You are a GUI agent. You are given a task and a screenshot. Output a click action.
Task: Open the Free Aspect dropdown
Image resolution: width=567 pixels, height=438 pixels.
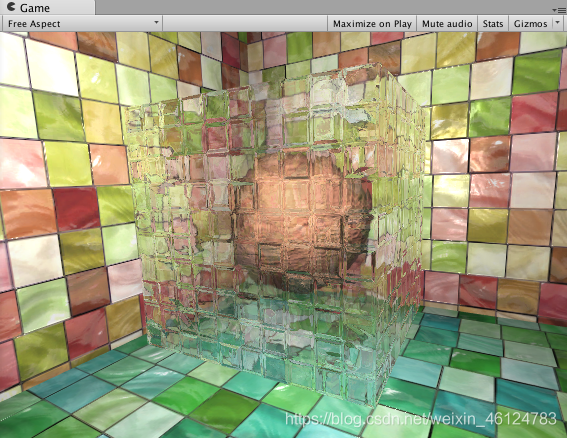[82, 24]
